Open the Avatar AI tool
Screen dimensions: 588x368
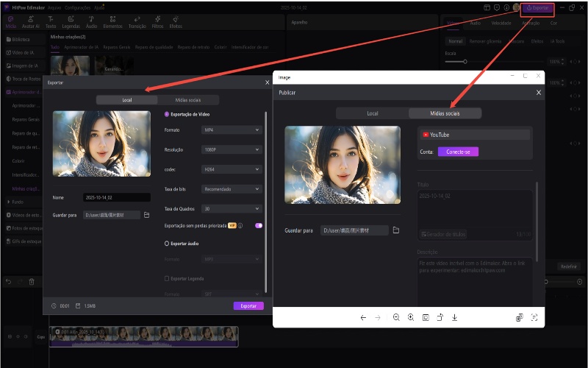tap(30, 22)
